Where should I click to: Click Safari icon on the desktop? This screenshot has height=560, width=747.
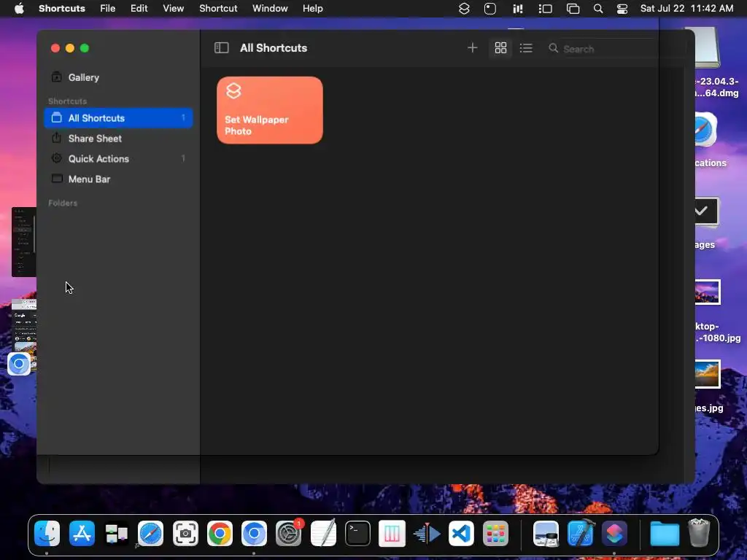[705, 130]
